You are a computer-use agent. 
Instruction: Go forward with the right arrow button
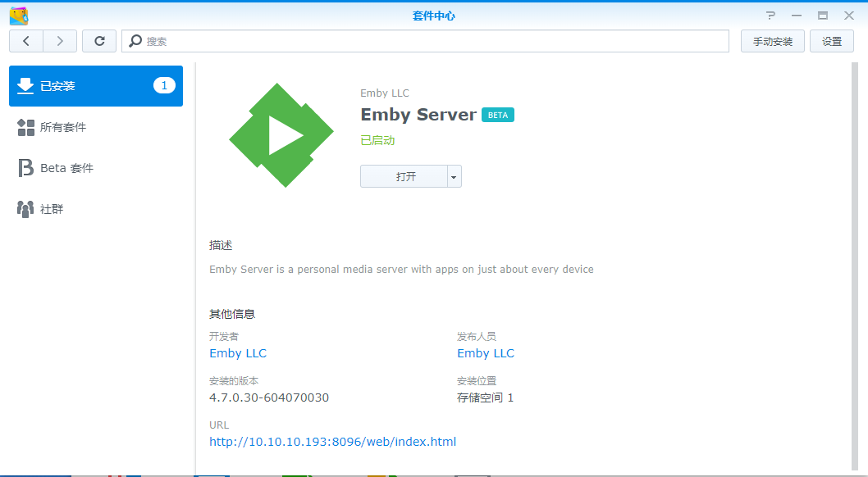60,41
